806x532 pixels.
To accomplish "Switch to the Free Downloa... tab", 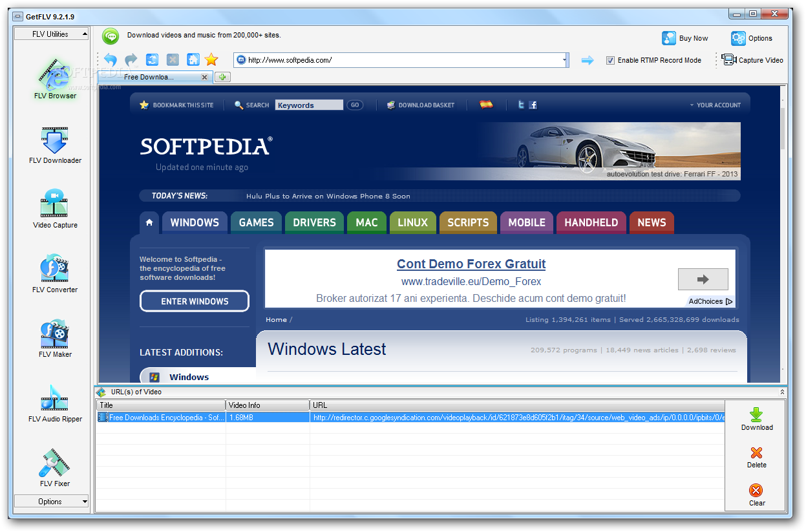I will click(x=155, y=77).
